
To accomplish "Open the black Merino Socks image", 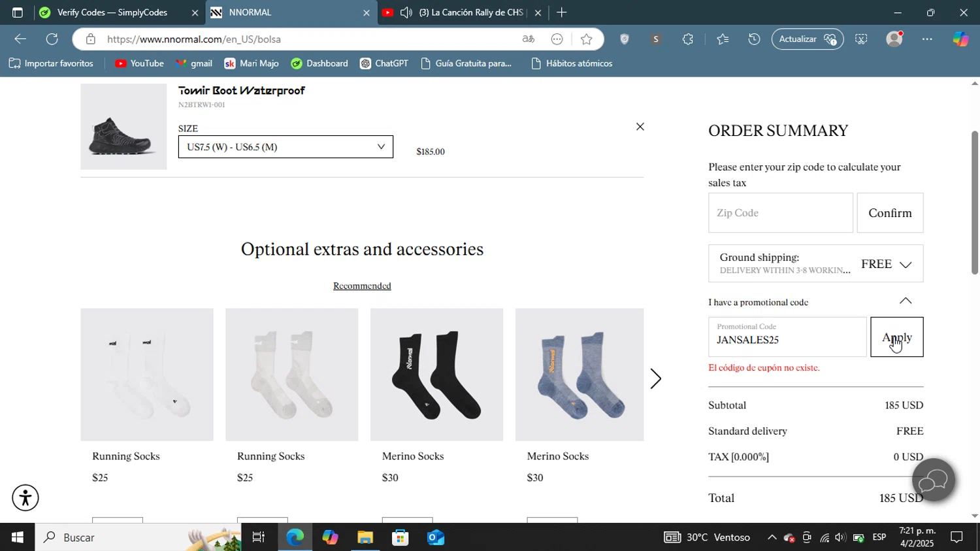I will point(436,375).
